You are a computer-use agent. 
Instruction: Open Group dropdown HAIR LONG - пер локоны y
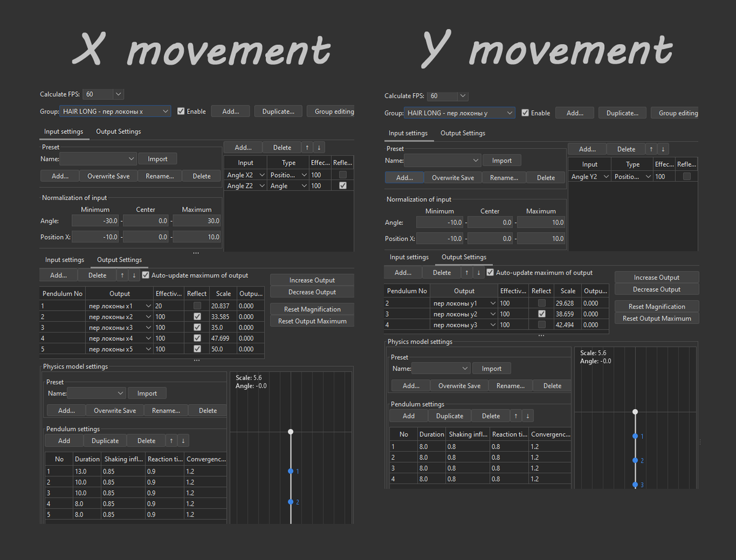coord(460,113)
